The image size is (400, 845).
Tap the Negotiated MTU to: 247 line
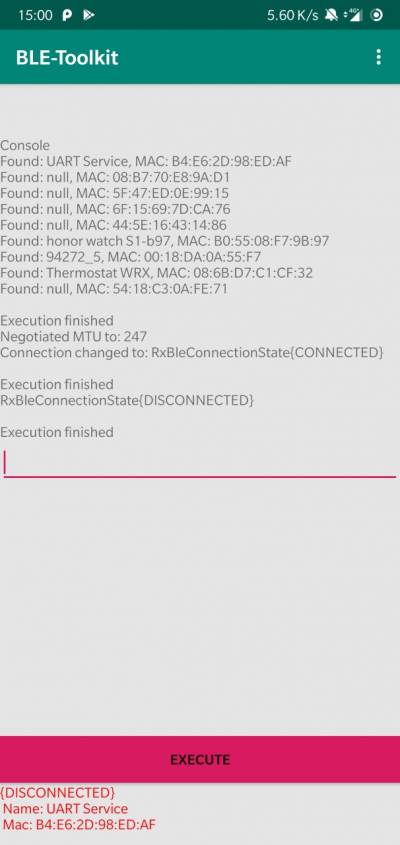click(x=73, y=337)
